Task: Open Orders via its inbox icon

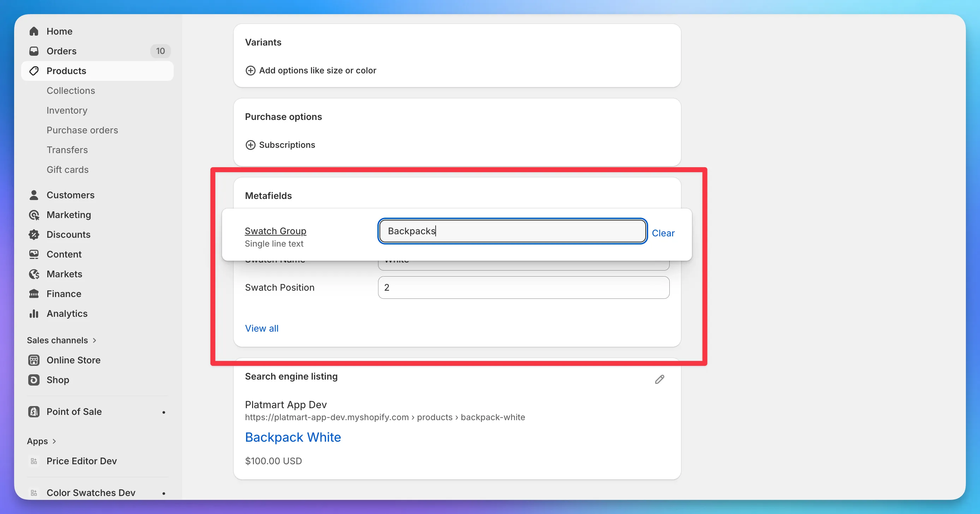Action: coord(34,51)
